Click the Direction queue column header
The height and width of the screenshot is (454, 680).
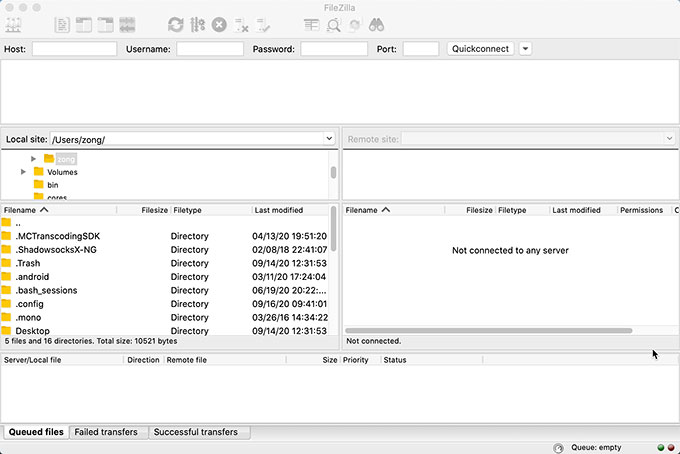(144, 360)
